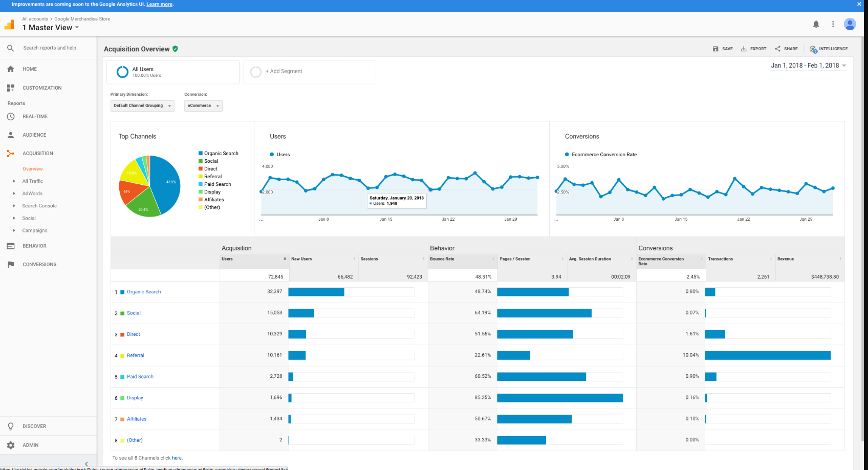This screenshot has height=470, width=868.
Task: Open the Customization section
Action: [x=42, y=88]
